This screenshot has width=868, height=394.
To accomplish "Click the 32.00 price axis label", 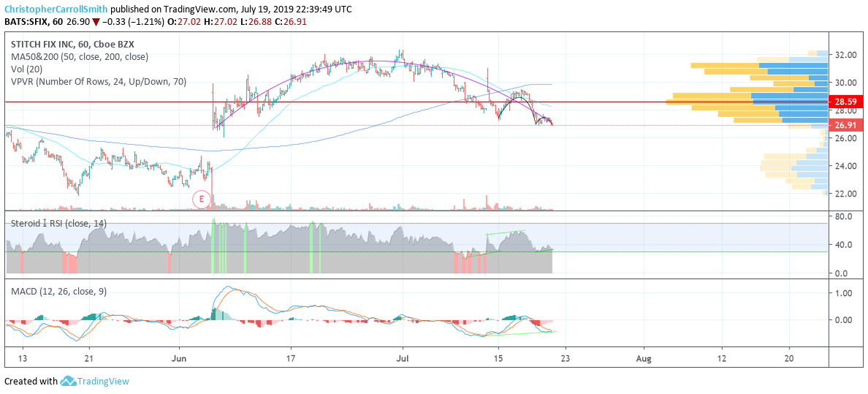I will point(845,56).
